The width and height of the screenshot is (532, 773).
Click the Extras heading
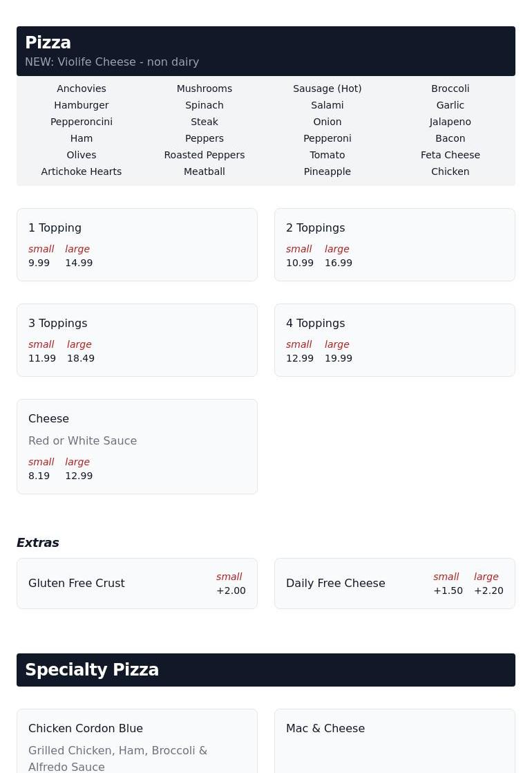click(38, 543)
